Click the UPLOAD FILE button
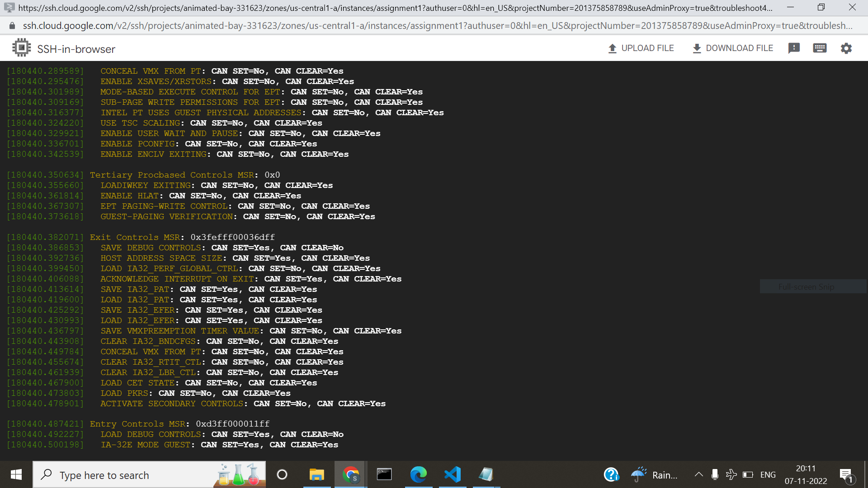This screenshot has height=488, width=868. pos(641,48)
